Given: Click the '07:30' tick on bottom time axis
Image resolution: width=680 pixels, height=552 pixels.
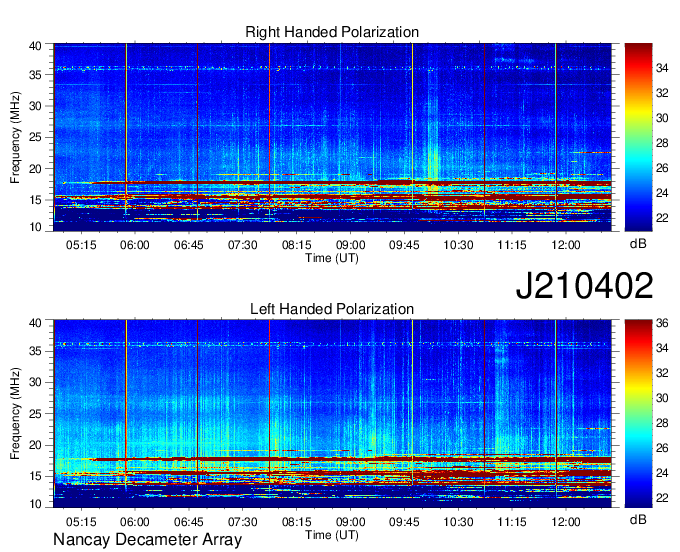Looking at the screenshot, I should pos(242,522).
